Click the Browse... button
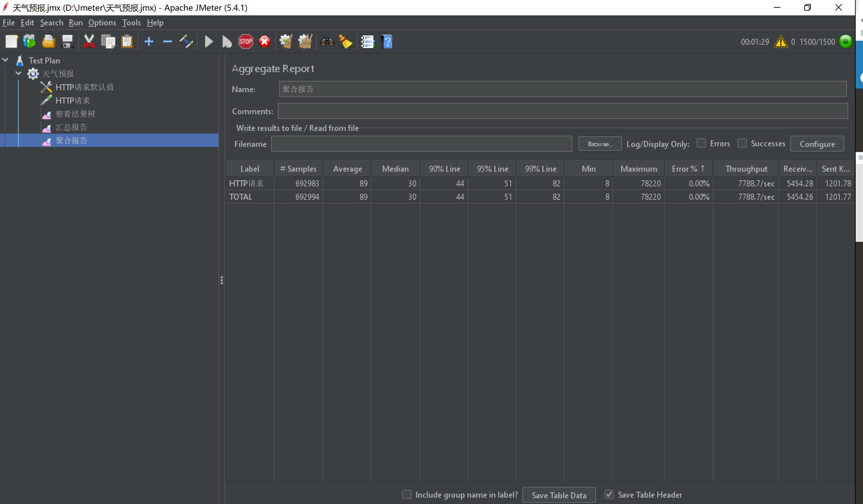Image resolution: width=863 pixels, height=504 pixels. point(599,144)
